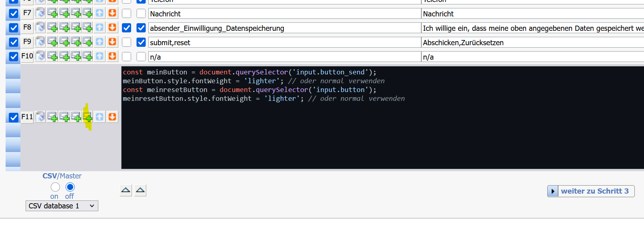Uncheck the blue checkbox left of F8
Image resolution: width=644 pixels, height=226 pixels.
pos(14,28)
